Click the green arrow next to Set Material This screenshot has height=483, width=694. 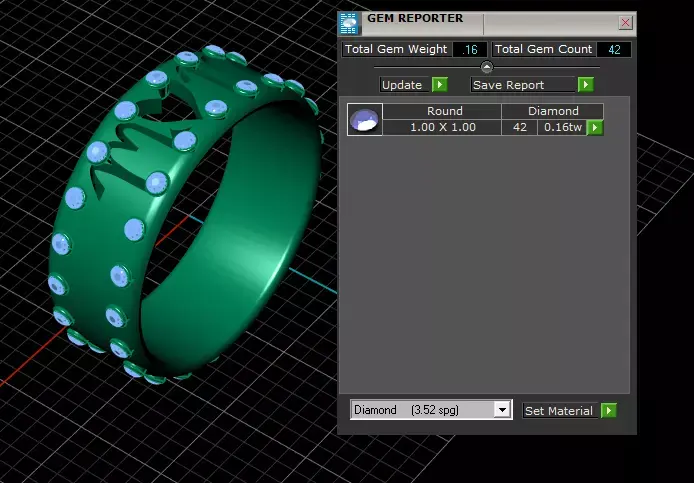(x=609, y=410)
